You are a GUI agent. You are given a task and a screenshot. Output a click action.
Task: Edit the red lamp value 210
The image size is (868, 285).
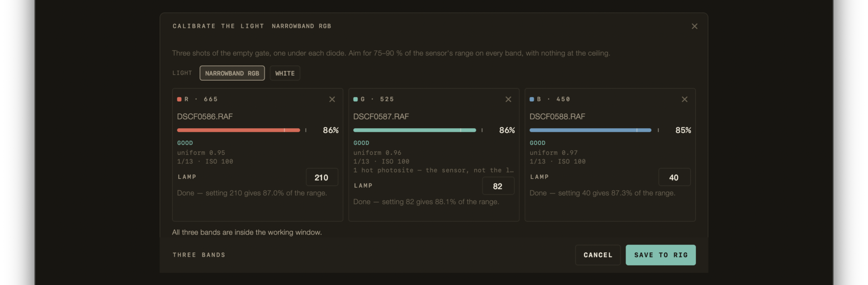(322, 177)
